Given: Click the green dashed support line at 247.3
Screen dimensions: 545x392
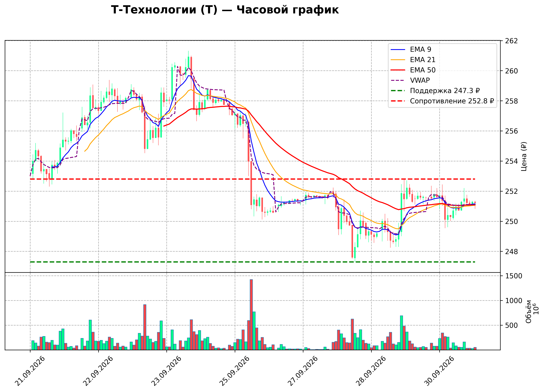Looking at the screenshot, I should (253, 262).
